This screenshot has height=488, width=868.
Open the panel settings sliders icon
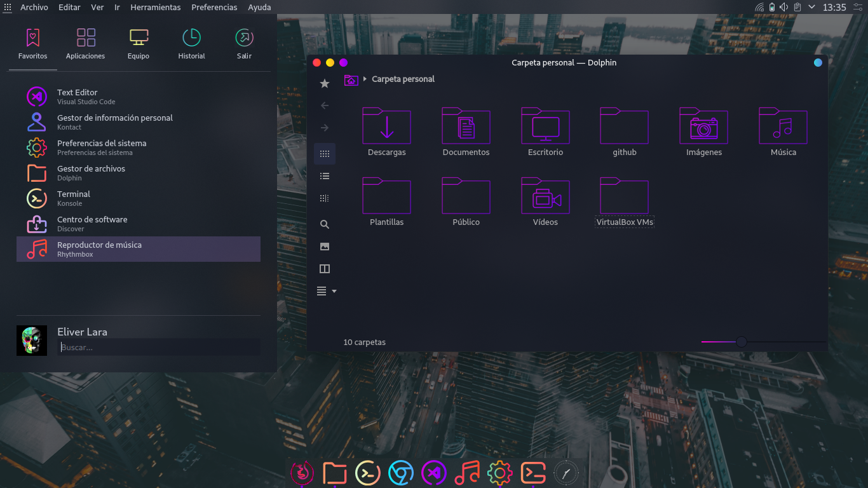coord(858,7)
